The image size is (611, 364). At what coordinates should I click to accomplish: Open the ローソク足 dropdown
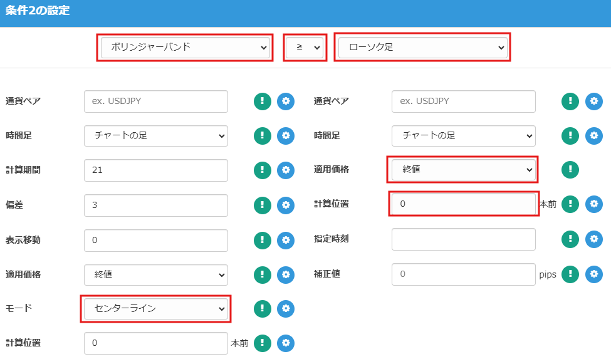click(422, 47)
